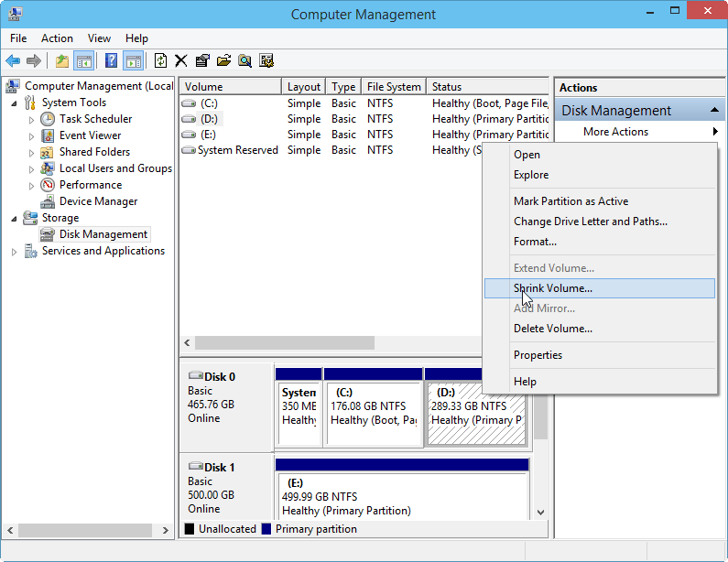The height and width of the screenshot is (562, 728).
Task: Click the magnifier search toolbar icon
Action: point(244,61)
